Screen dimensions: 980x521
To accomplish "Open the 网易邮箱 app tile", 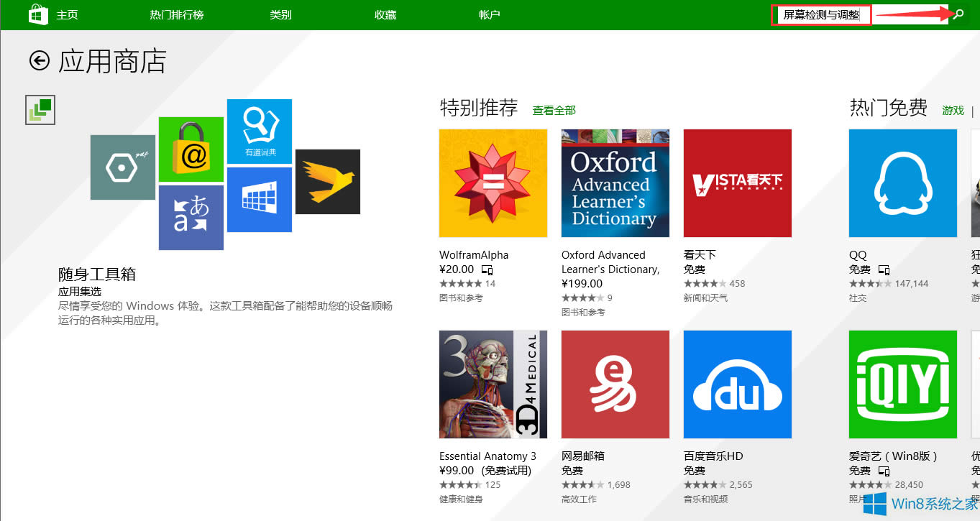I will [x=615, y=384].
